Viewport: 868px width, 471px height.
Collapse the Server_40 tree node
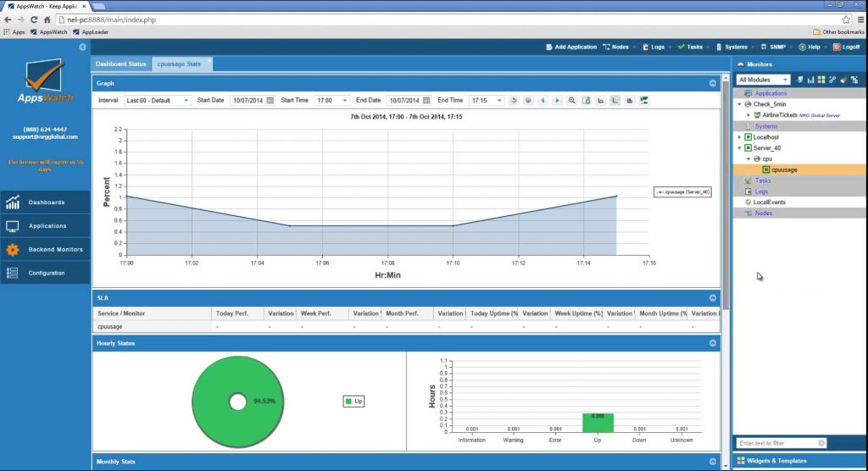pyautogui.click(x=739, y=147)
